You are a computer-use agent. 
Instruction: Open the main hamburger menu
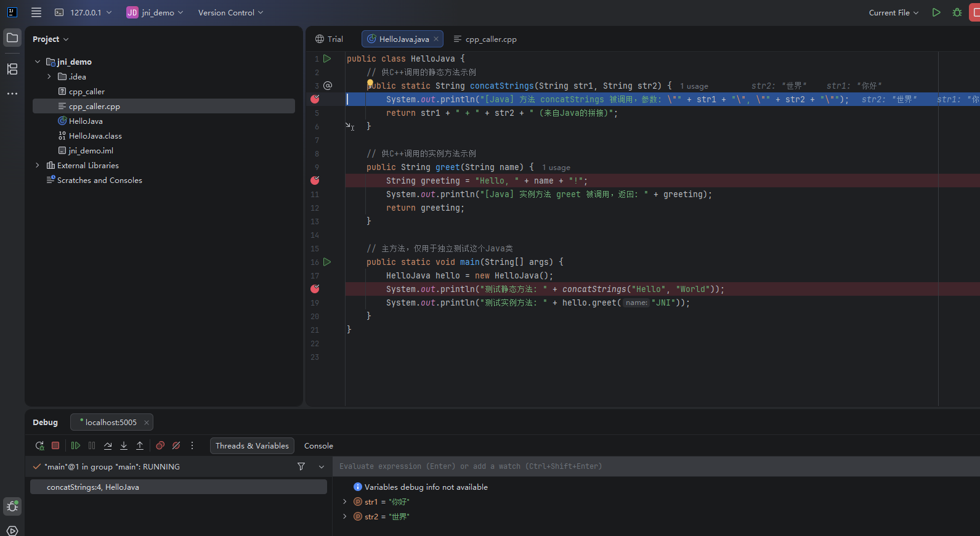pos(36,12)
